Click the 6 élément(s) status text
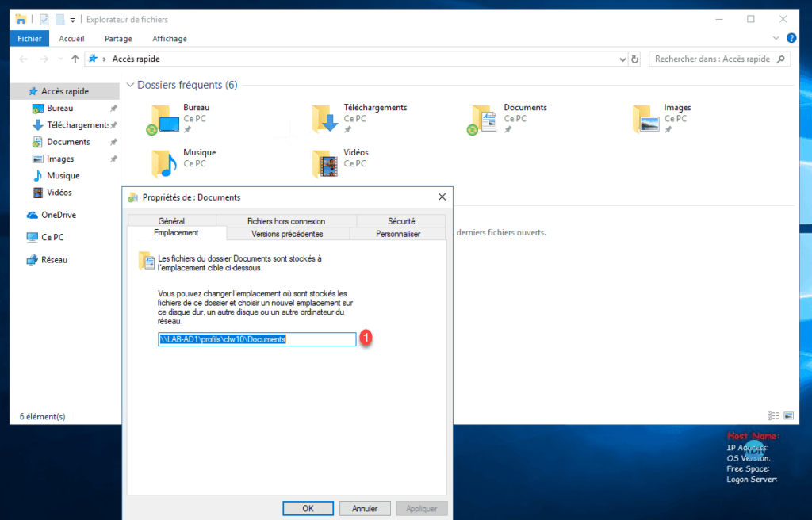Screen dimensions: 812x520 coord(43,416)
